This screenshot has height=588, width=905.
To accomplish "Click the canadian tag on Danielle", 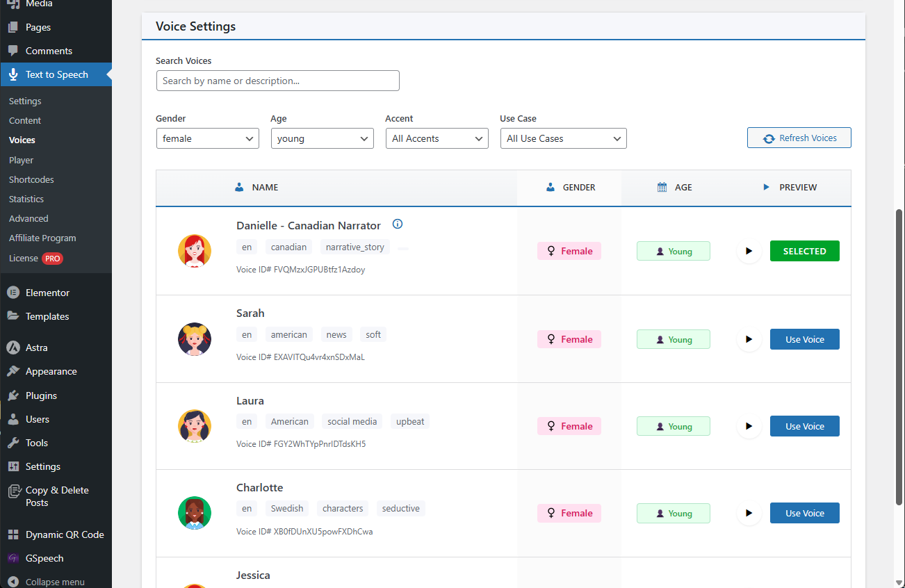I will point(288,247).
